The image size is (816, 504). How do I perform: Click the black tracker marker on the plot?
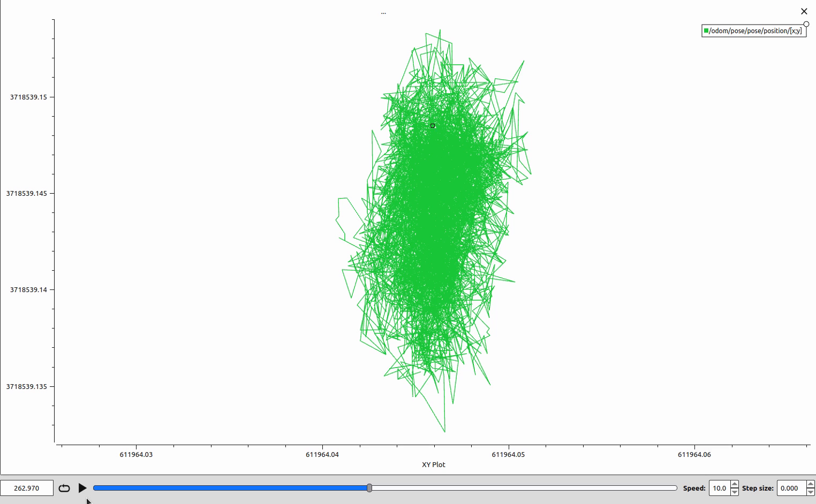click(433, 126)
